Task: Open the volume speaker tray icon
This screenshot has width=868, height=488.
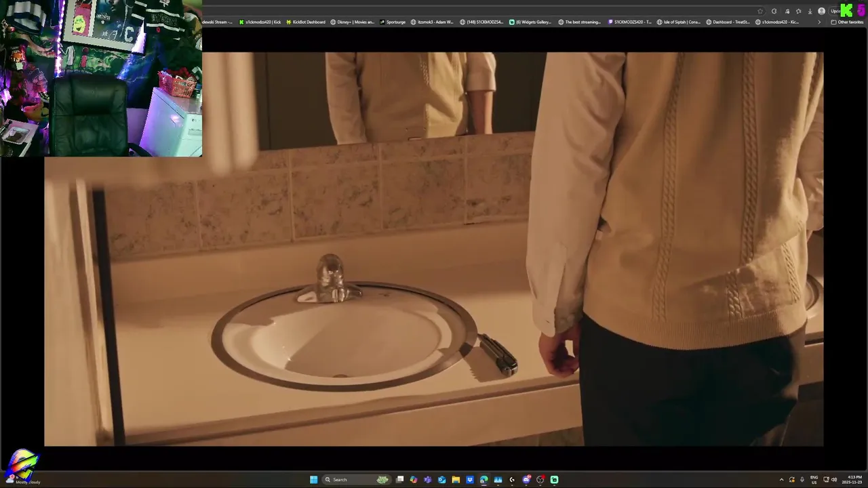Action: pyautogui.click(x=834, y=480)
